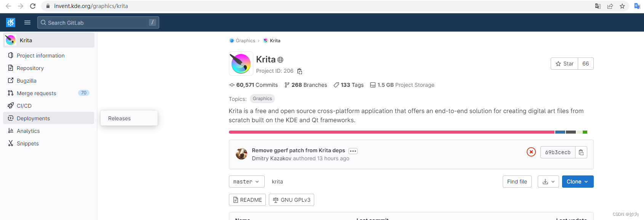Click the site lock security icon
The image size is (644, 220).
point(48,6)
